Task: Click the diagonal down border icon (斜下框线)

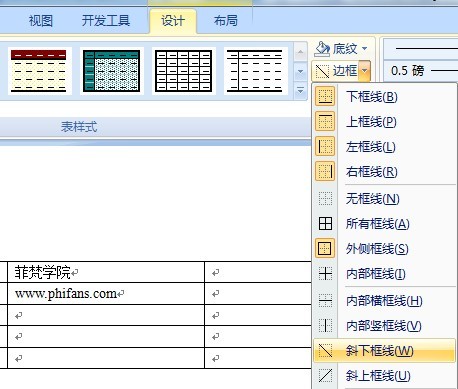Action: (x=325, y=350)
